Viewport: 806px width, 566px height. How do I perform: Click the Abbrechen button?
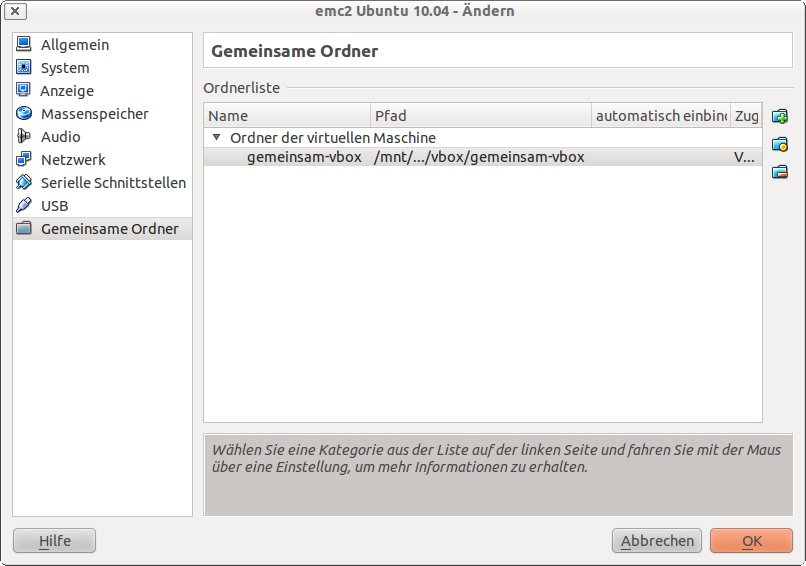pos(657,541)
